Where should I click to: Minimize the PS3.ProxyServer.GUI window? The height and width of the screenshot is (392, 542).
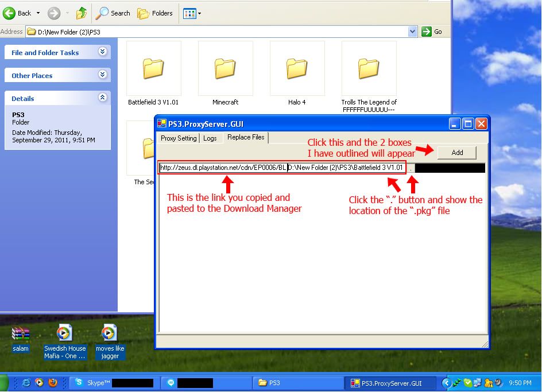[x=455, y=124]
